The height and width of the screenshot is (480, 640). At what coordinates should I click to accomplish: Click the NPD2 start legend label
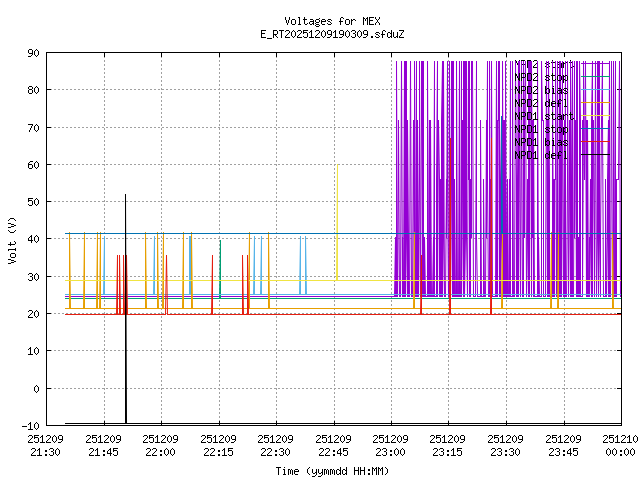point(541,64)
